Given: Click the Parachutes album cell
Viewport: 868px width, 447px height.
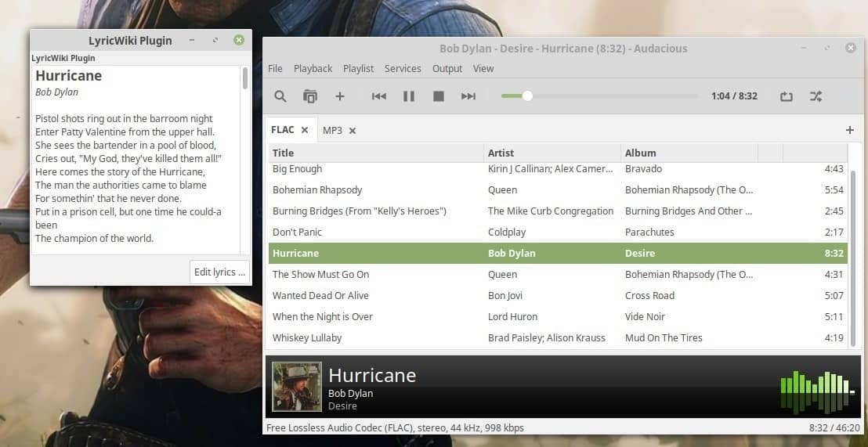Looking at the screenshot, I should [649, 232].
